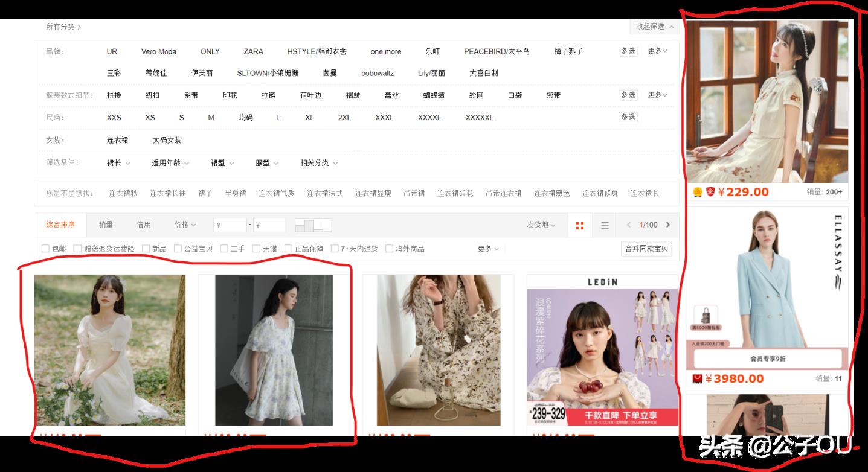868x472 pixels.
Task: Expand 更多 in 服装款式细节 row
Action: pyautogui.click(x=657, y=95)
